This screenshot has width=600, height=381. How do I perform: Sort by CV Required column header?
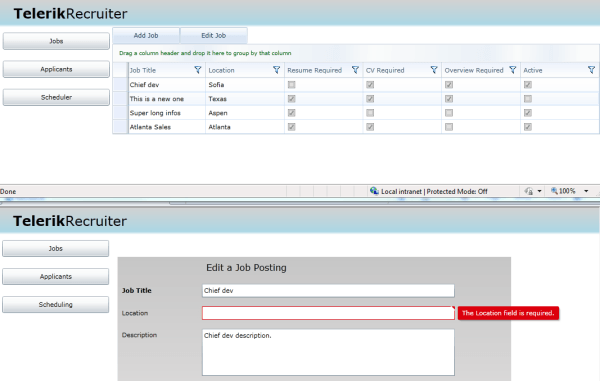click(x=385, y=70)
